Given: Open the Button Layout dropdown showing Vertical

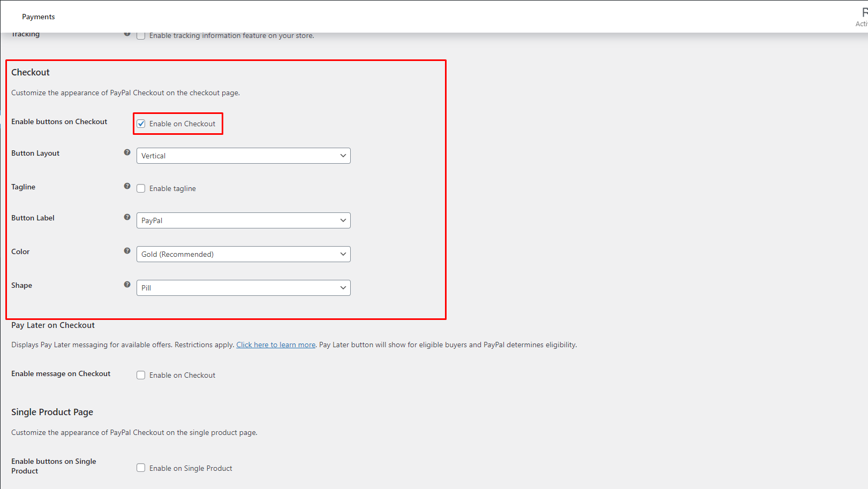Looking at the screenshot, I should 244,156.
